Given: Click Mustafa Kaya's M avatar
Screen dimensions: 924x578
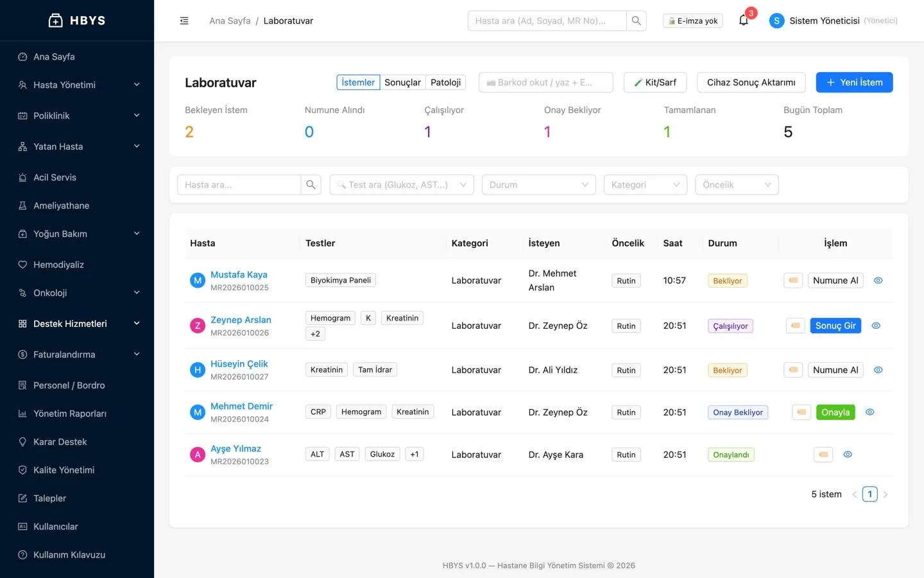Looking at the screenshot, I should click(198, 281).
